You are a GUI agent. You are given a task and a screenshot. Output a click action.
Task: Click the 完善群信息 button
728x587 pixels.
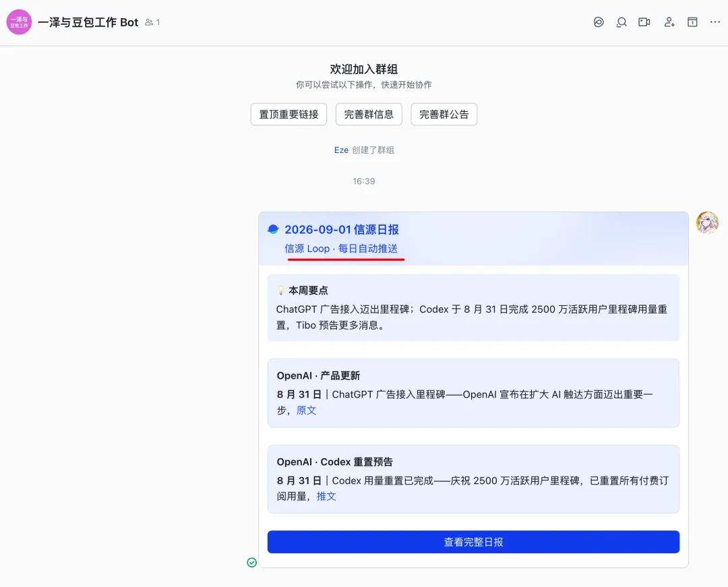point(369,114)
